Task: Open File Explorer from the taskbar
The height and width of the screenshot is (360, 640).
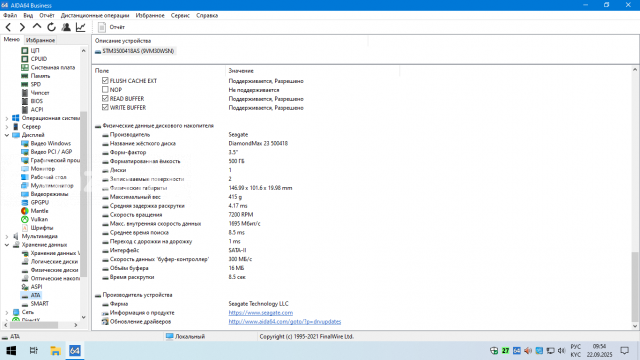Action: 55,351
